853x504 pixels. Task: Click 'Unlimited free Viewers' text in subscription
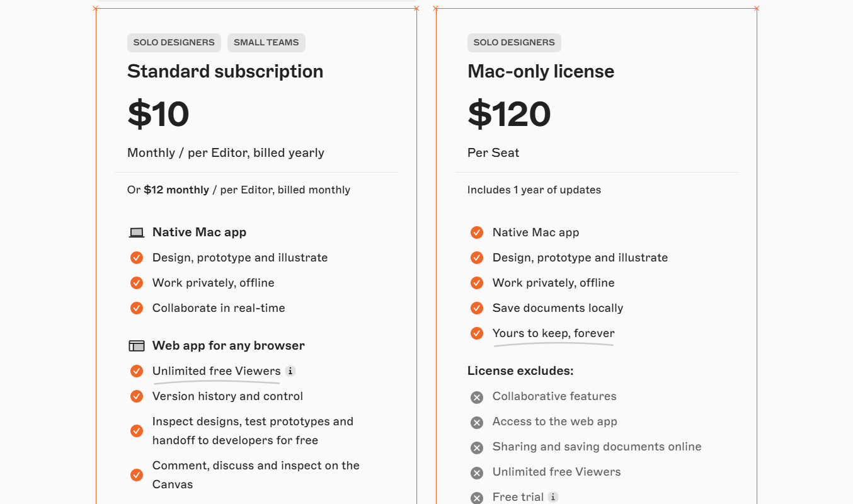217,371
